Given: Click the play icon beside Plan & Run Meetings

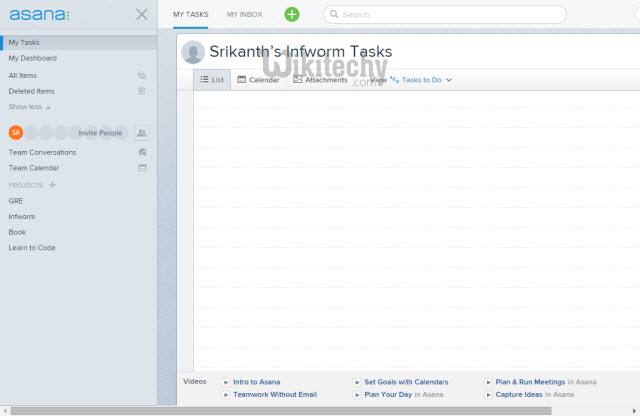Looking at the screenshot, I should click(488, 382).
